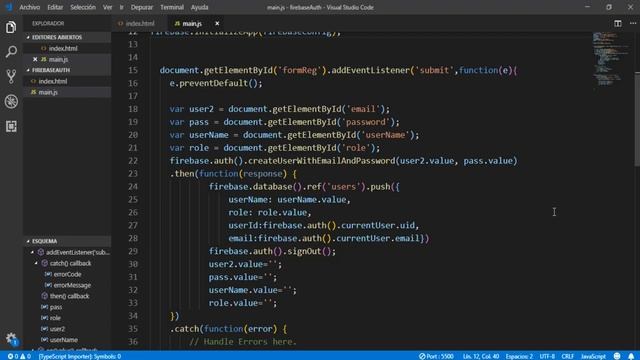Open main.js in FIREBASEAUTH folder
This screenshot has width=640, height=360.
(x=67, y=92)
